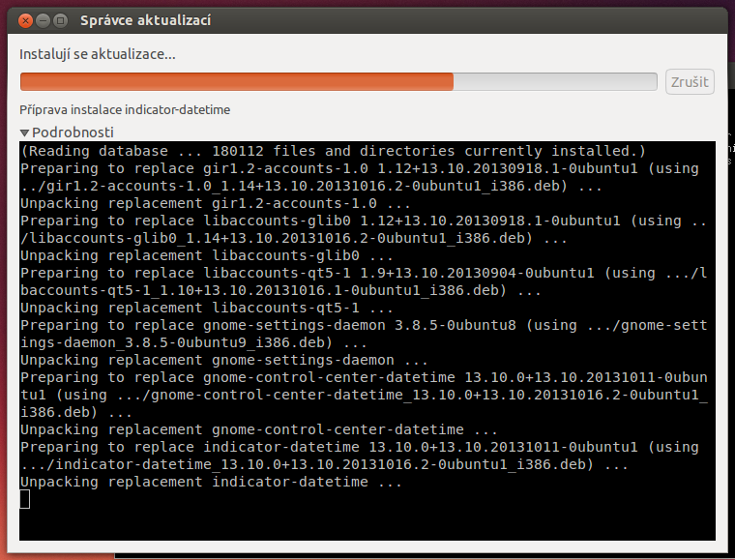Click 'Unpacking replacement libaccounts-glib0' line
Viewport: 735px width, 560px height.
click(x=207, y=255)
